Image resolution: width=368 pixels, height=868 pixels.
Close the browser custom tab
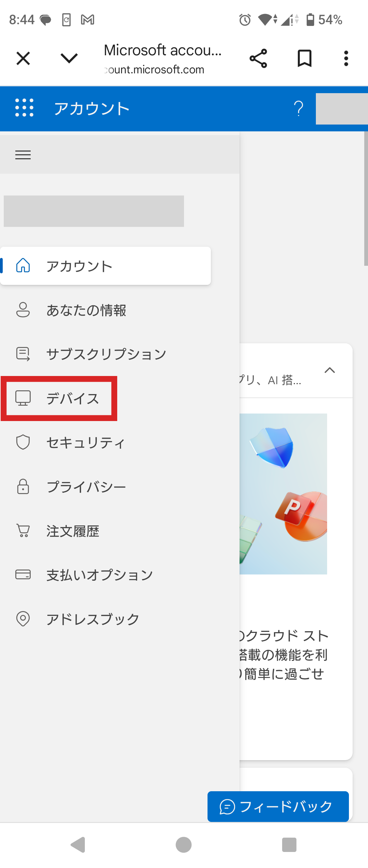click(23, 58)
